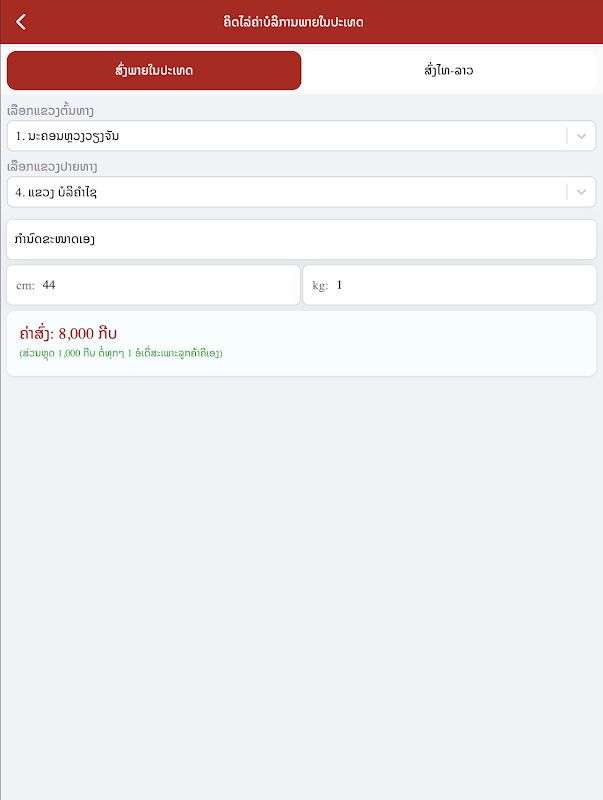Click the kg weight input field
Image resolution: width=603 pixels, height=800 pixels.
[x=449, y=285]
